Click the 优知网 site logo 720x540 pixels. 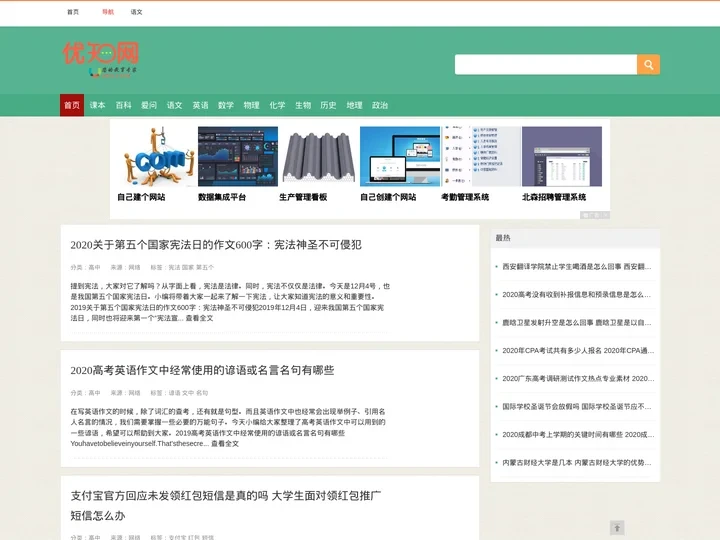101,59
